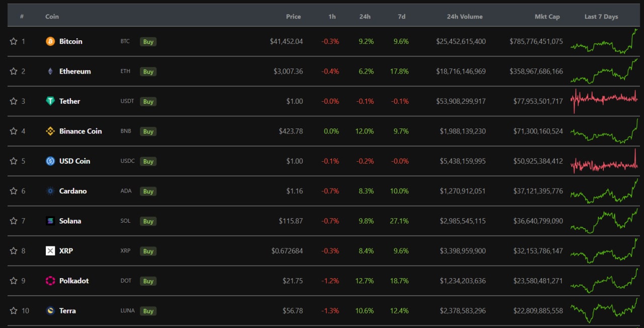Click the USD Coin blue logo icon
The width and height of the screenshot is (644, 328).
click(50, 161)
